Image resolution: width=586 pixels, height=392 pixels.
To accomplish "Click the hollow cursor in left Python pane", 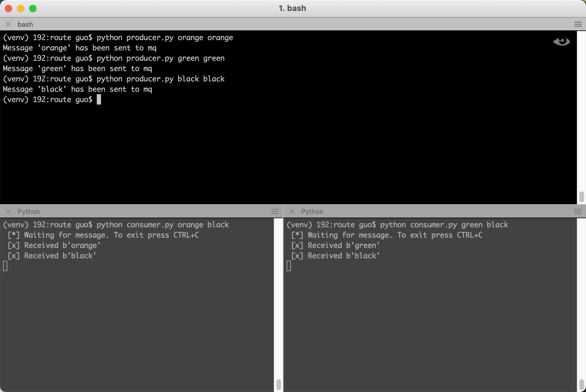I will point(5,266).
